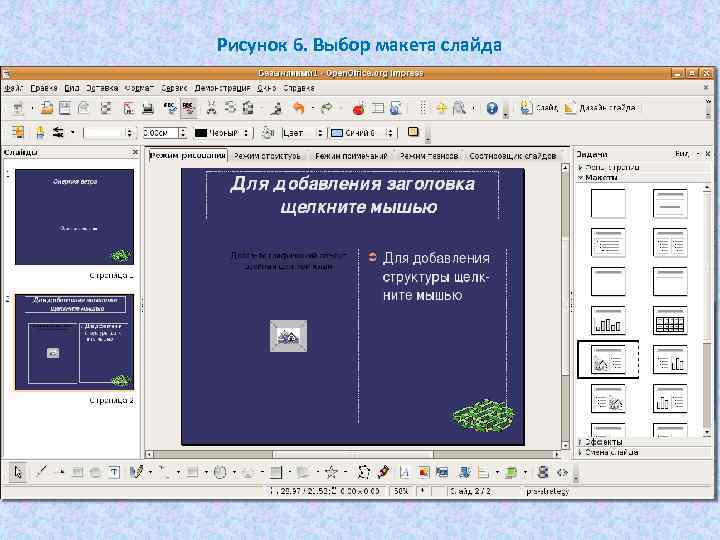Select the smiley symbol shapes tool

(x=220, y=472)
